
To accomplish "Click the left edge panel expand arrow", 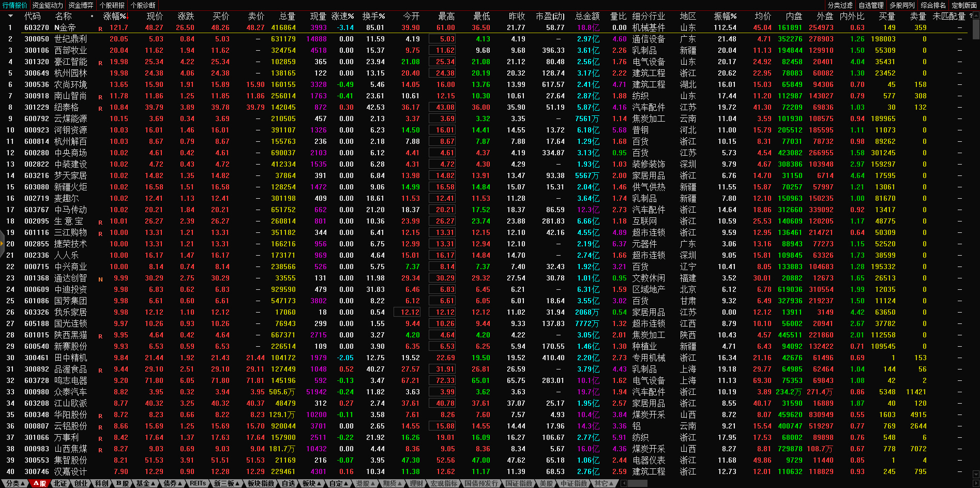I will 2,247.
